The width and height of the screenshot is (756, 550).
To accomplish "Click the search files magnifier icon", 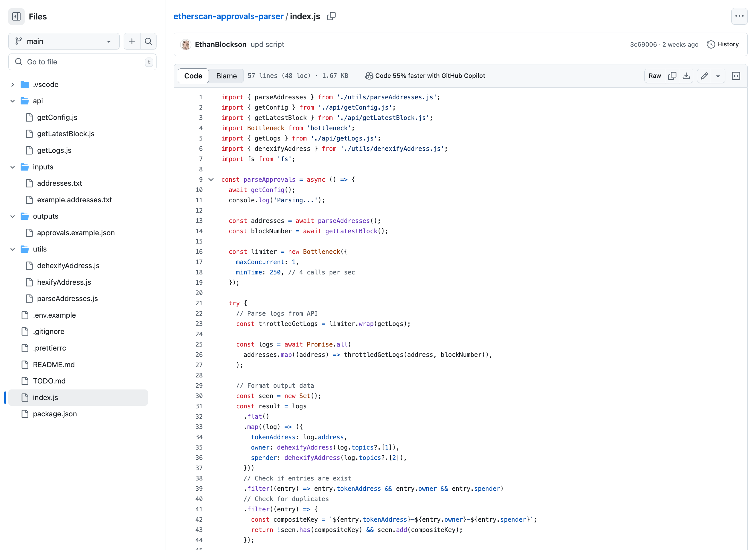I will [x=148, y=41].
